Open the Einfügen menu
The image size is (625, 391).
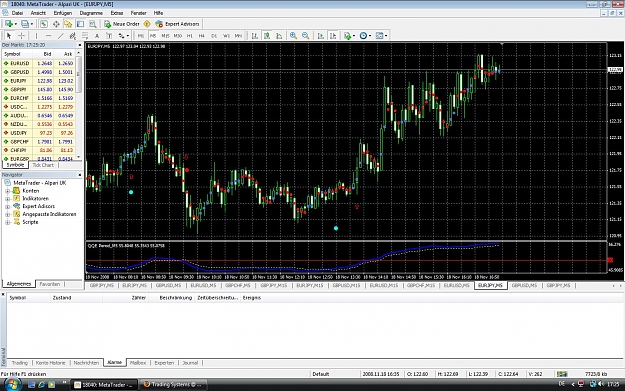click(63, 13)
